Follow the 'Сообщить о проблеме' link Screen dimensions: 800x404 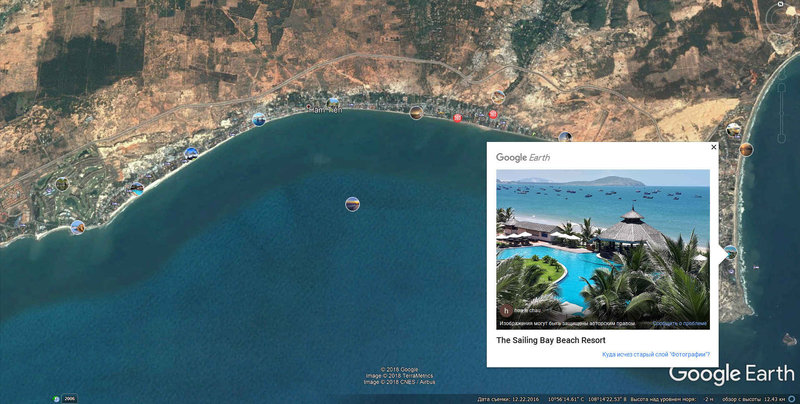point(680,324)
